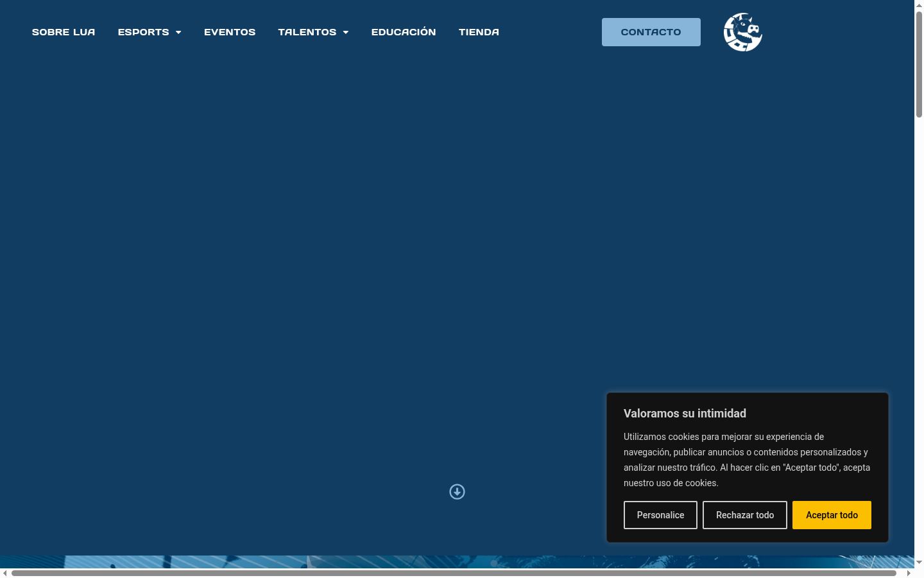Expand the Esports dropdown arrow

coord(178,32)
